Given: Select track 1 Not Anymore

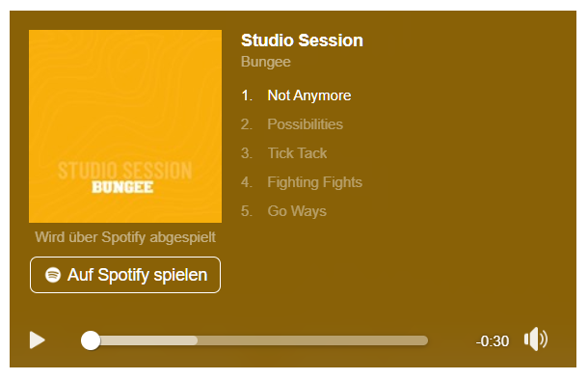Looking at the screenshot, I should 296,95.
